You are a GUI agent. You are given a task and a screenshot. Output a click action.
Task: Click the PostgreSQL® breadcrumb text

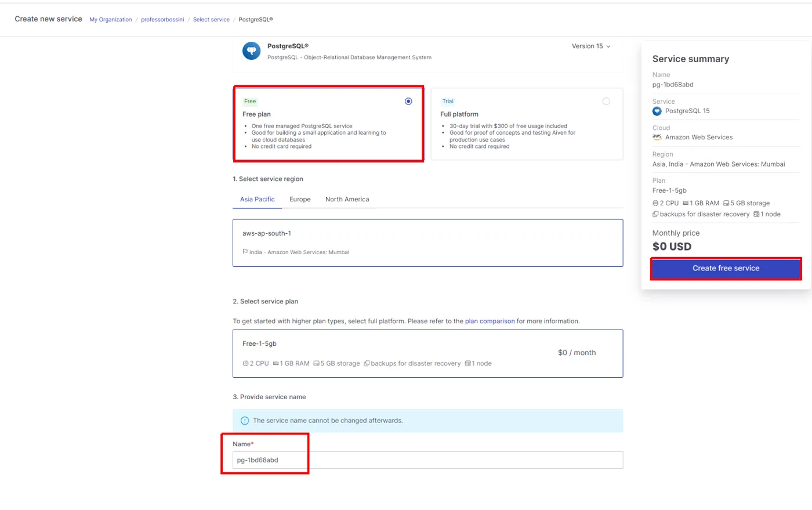click(256, 20)
